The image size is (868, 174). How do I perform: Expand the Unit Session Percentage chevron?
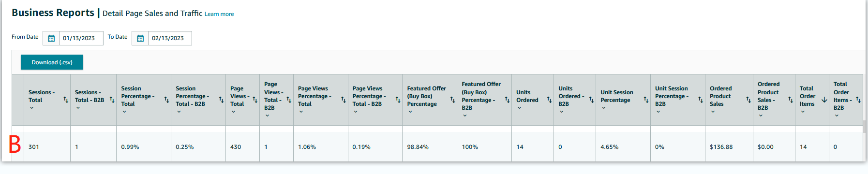point(603,108)
